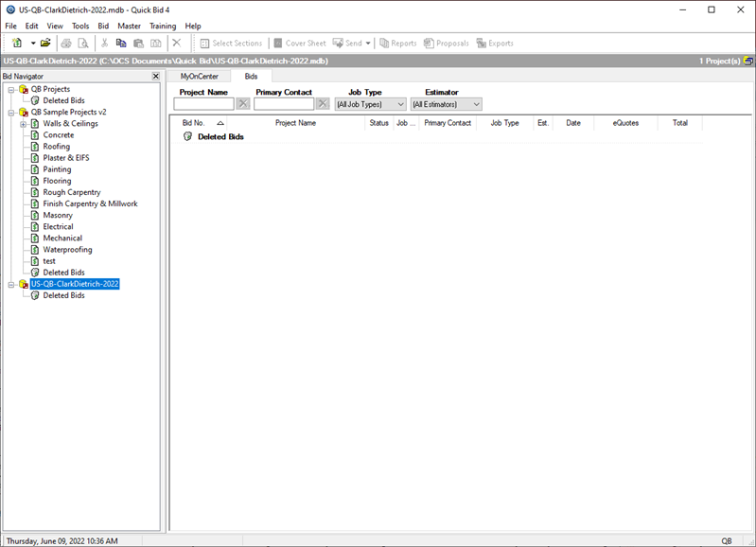
Task: Click the Paste Special icon next to Paste
Action: point(156,44)
